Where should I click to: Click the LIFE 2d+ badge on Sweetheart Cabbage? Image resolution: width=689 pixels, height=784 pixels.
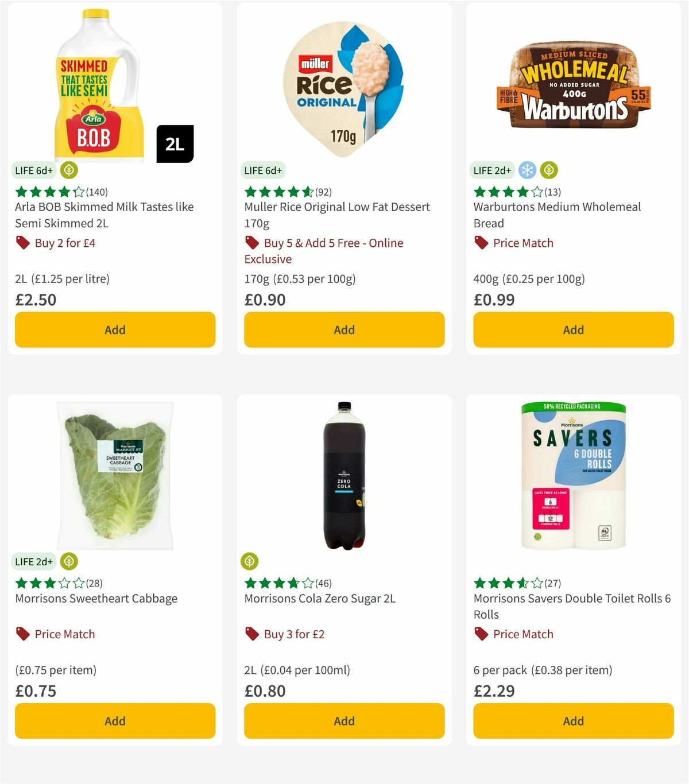pyautogui.click(x=33, y=561)
